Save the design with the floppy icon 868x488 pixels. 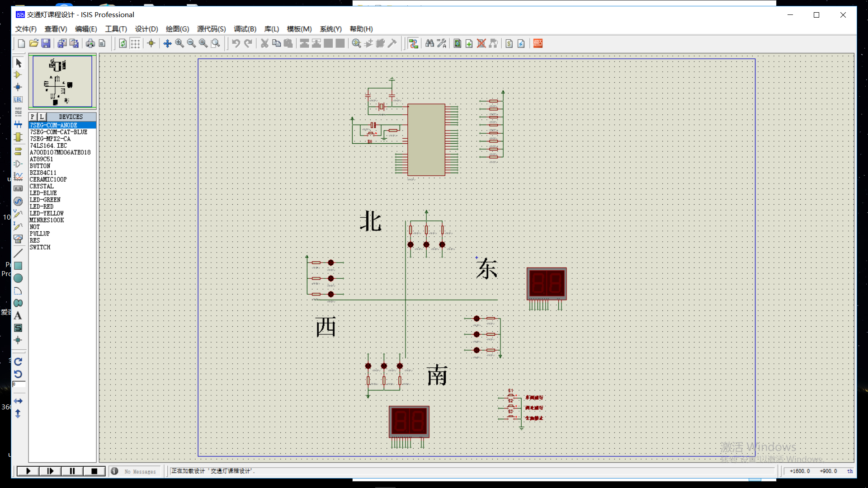46,43
